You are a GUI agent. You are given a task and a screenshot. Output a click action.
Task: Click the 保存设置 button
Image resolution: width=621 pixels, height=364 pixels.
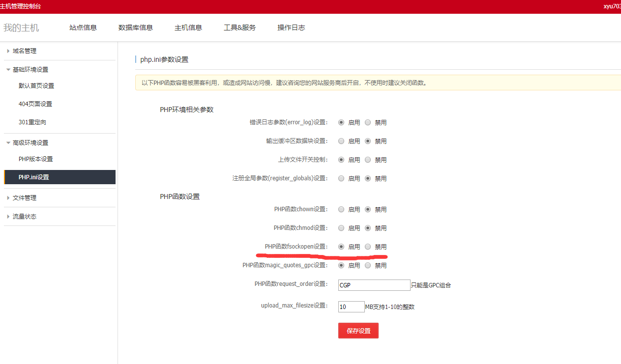358,331
